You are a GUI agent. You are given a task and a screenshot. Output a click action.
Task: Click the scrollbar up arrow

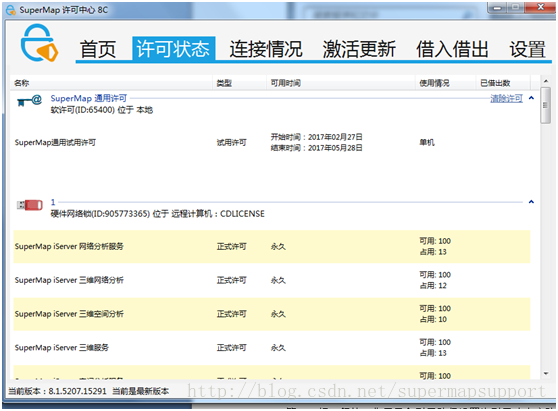point(546,81)
